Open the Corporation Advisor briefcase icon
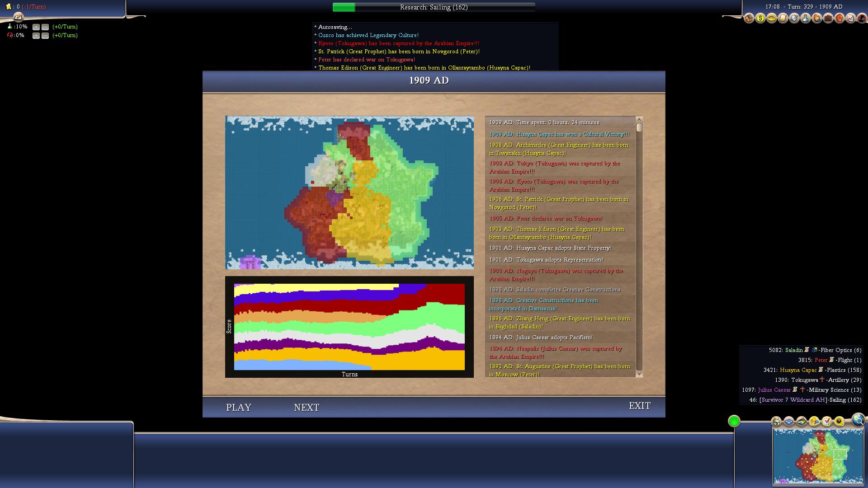The width and height of the screenshot is (868, 488). (x=828, y=18)
